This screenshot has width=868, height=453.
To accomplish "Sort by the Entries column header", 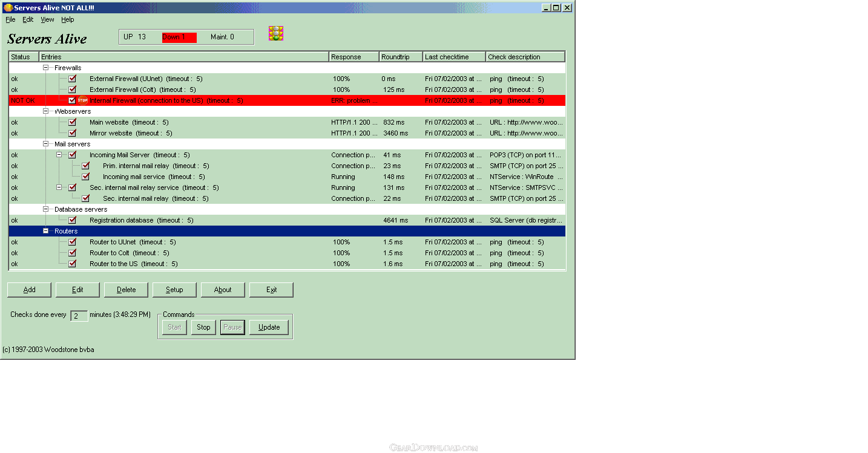I will (184, 57).
